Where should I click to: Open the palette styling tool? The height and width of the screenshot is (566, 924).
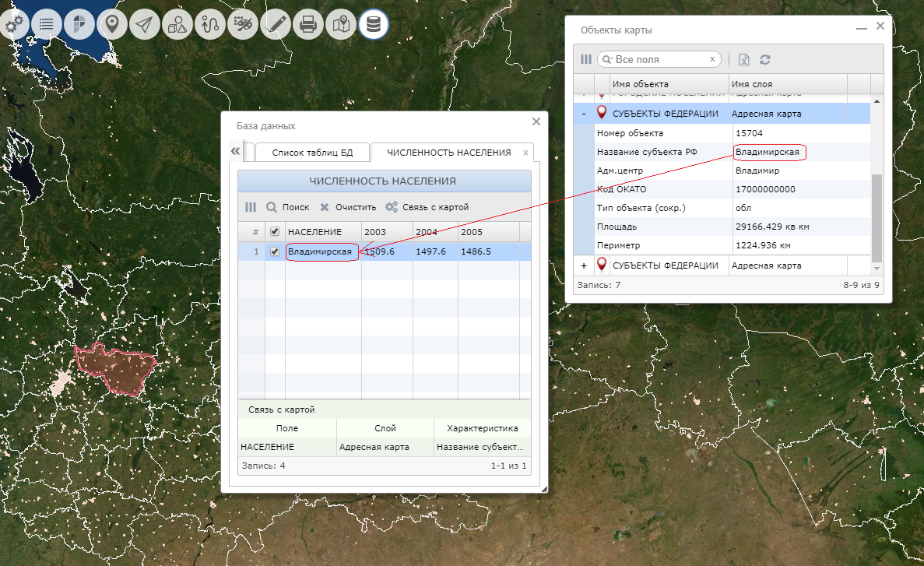243,25
